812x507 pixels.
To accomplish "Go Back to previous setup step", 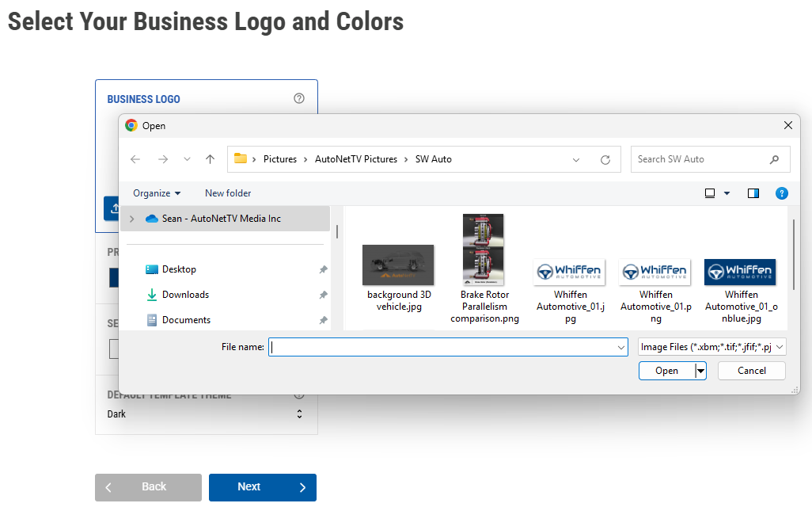I will [148, 487].
